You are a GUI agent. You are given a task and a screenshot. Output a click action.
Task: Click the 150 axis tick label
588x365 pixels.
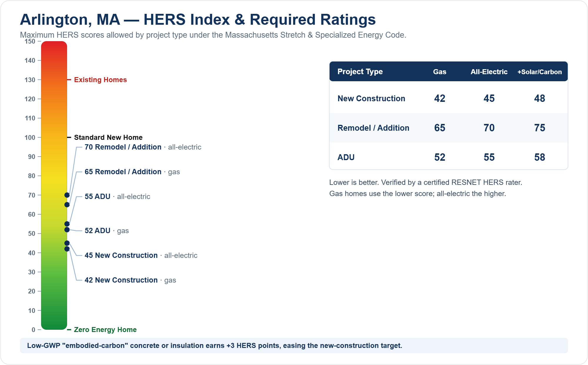coord(30,42)
